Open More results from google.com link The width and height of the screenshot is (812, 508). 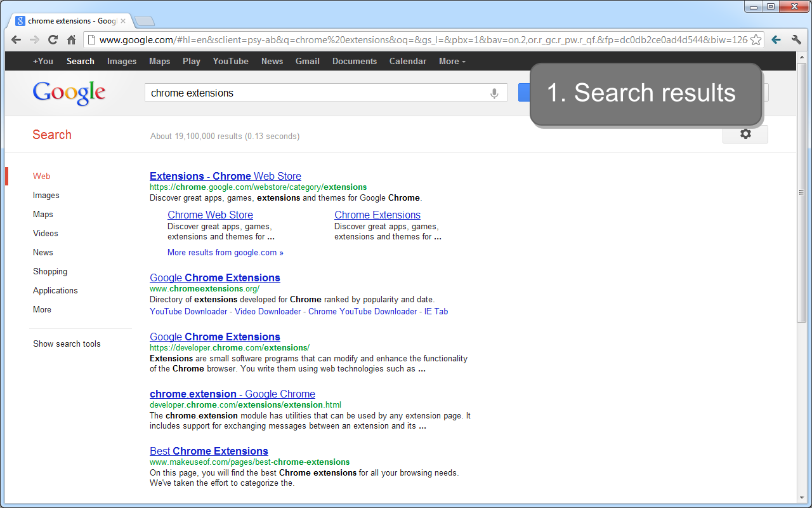[225, 252]
